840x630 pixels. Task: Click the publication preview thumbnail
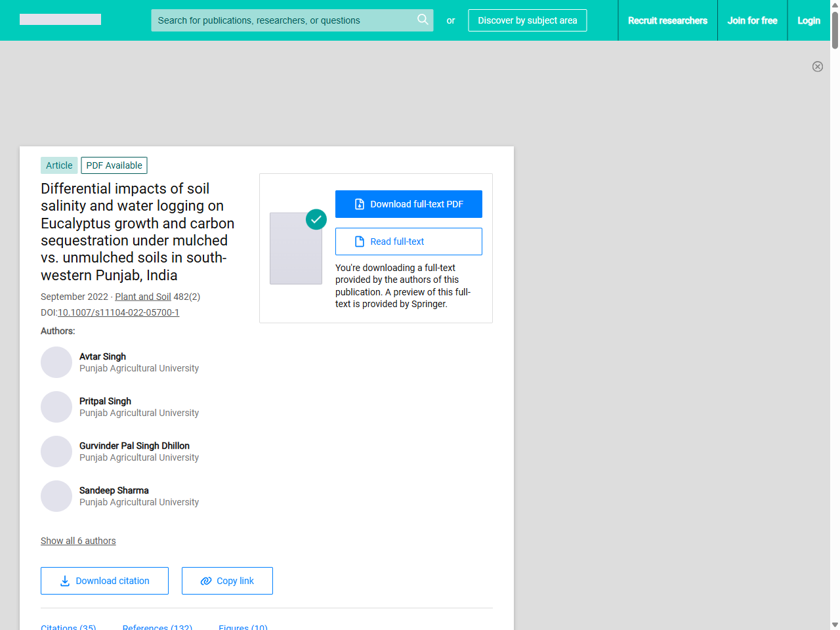point(295,249)
